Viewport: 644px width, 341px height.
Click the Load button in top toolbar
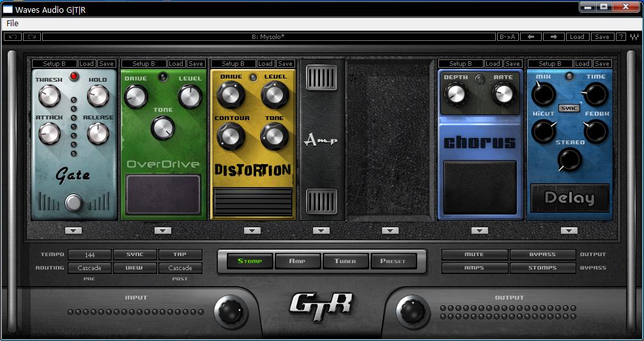(x=577, y=37)
